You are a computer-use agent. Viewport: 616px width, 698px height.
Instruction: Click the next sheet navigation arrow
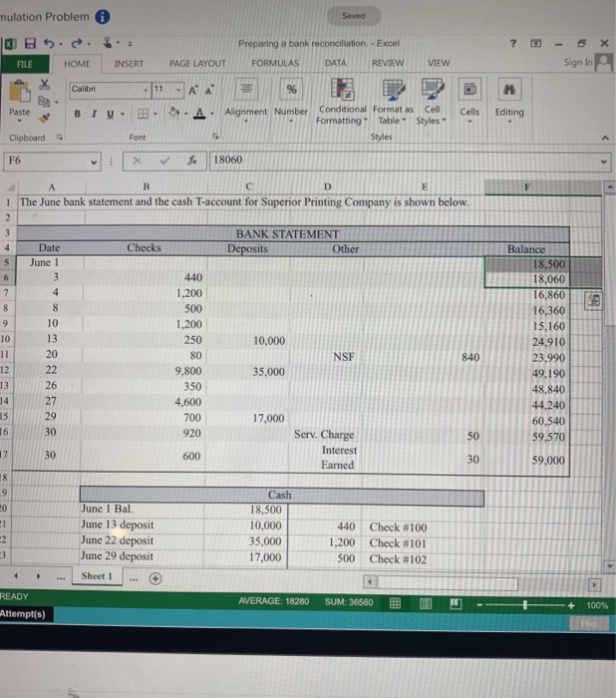(x=38, y=576)
